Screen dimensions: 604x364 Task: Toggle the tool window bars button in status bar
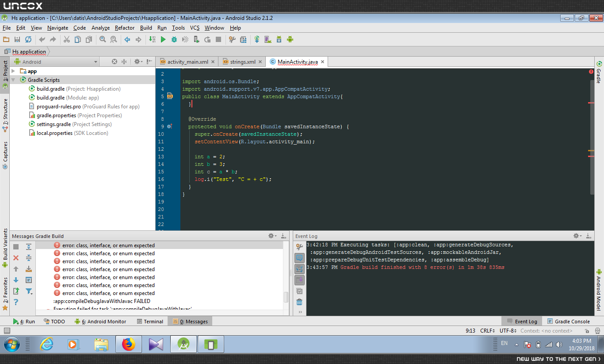[7, 331]
